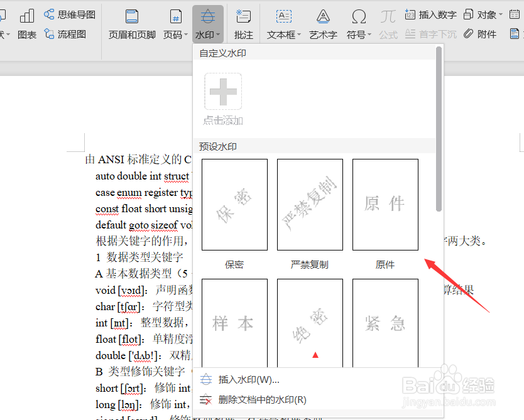Click 点击添加 to add custom watermark

[222, 92]
